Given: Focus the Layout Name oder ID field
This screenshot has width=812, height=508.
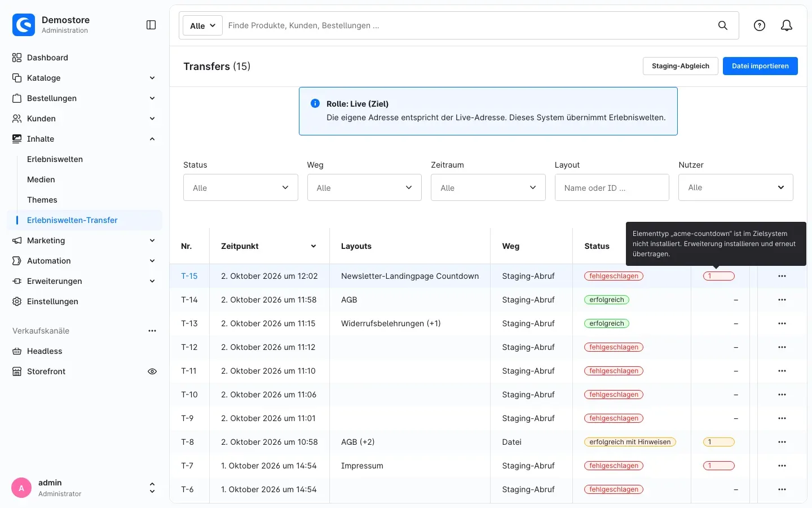Looking at the screenshot, I should coord(612,187).
